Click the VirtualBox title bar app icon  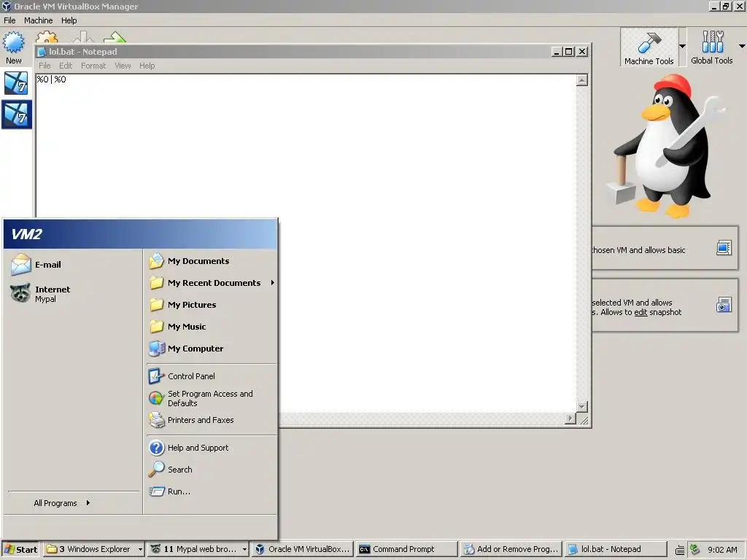point(6,6)
